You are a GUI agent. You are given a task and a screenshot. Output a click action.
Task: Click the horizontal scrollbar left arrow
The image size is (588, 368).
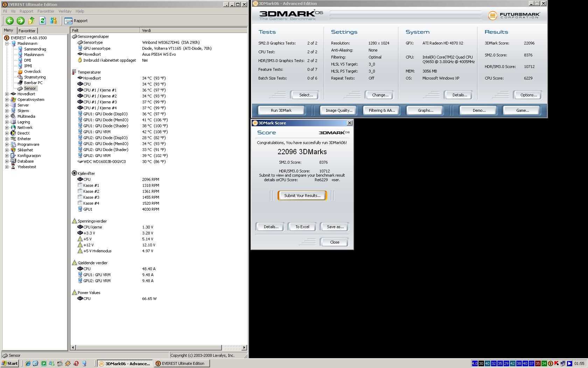73,347
